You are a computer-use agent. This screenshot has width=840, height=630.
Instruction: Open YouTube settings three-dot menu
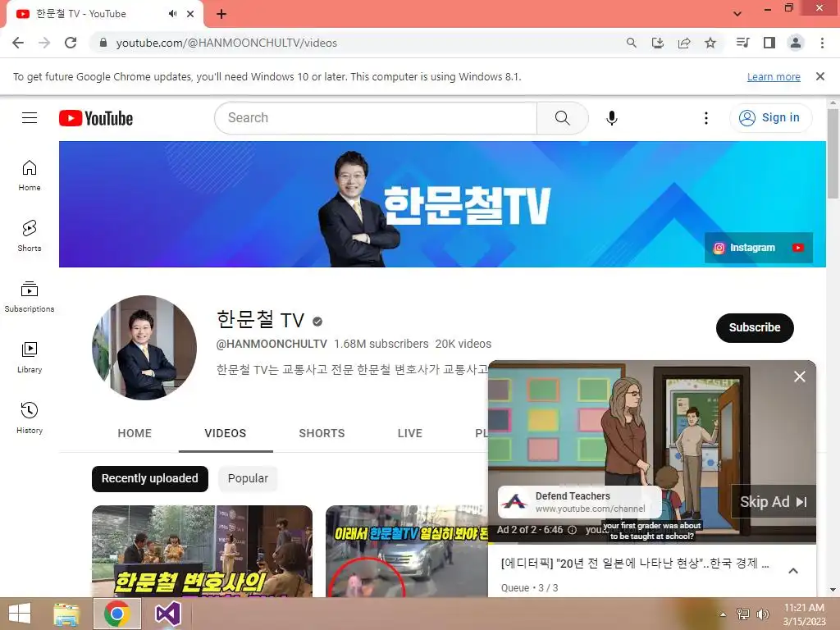point(706,118)
